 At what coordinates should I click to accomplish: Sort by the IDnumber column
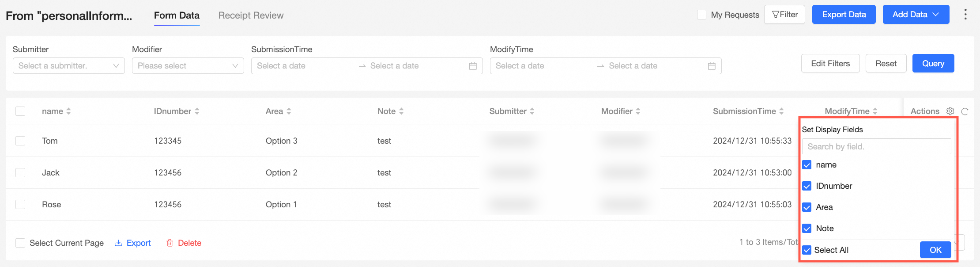coord(197,111)
